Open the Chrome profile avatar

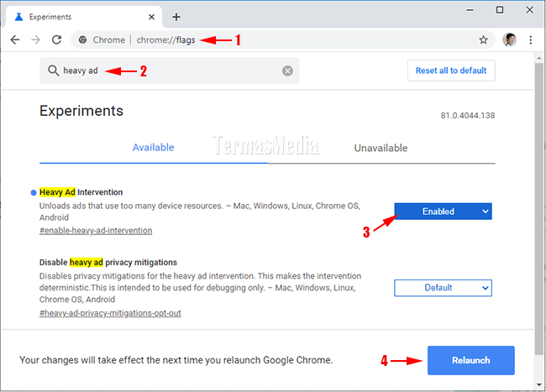(x=509, y=39)
